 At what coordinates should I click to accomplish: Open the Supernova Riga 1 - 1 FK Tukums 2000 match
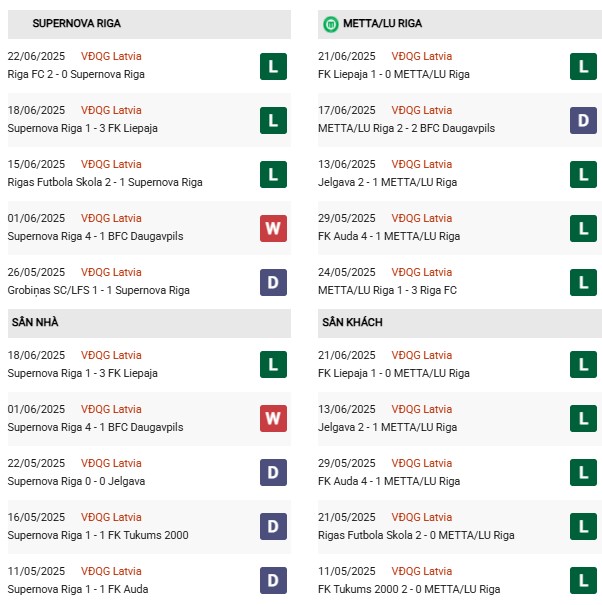[x=97, y=535]
